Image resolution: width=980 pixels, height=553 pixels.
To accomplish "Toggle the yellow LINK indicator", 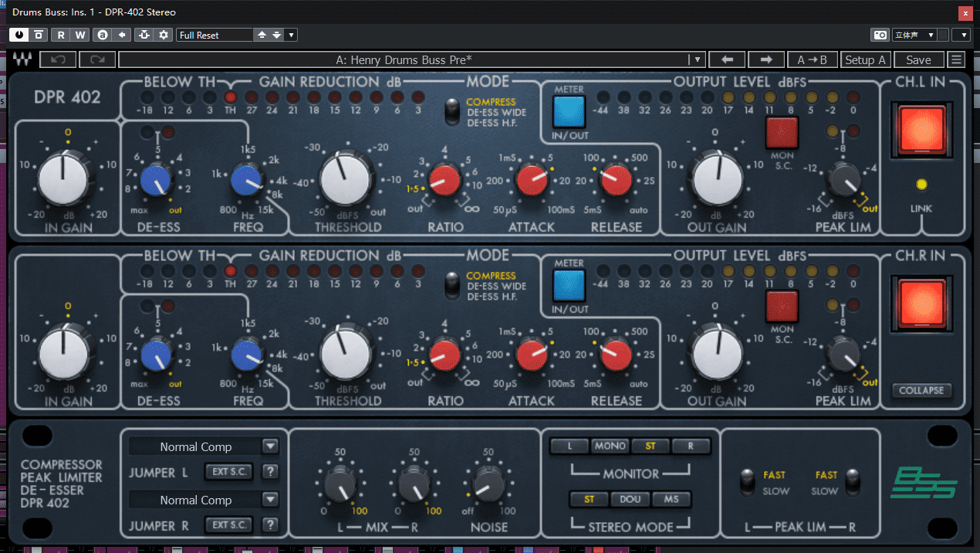I will point(921,184).
